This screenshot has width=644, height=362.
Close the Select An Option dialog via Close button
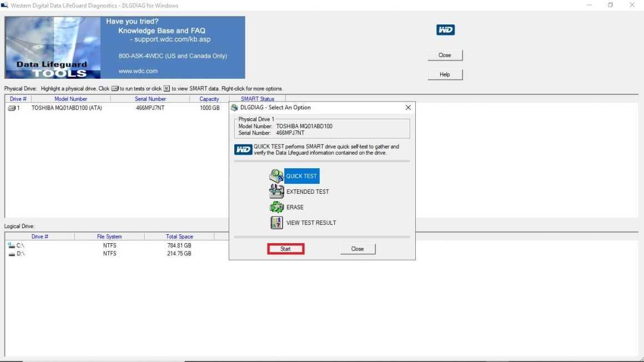(x=358, y=249)
